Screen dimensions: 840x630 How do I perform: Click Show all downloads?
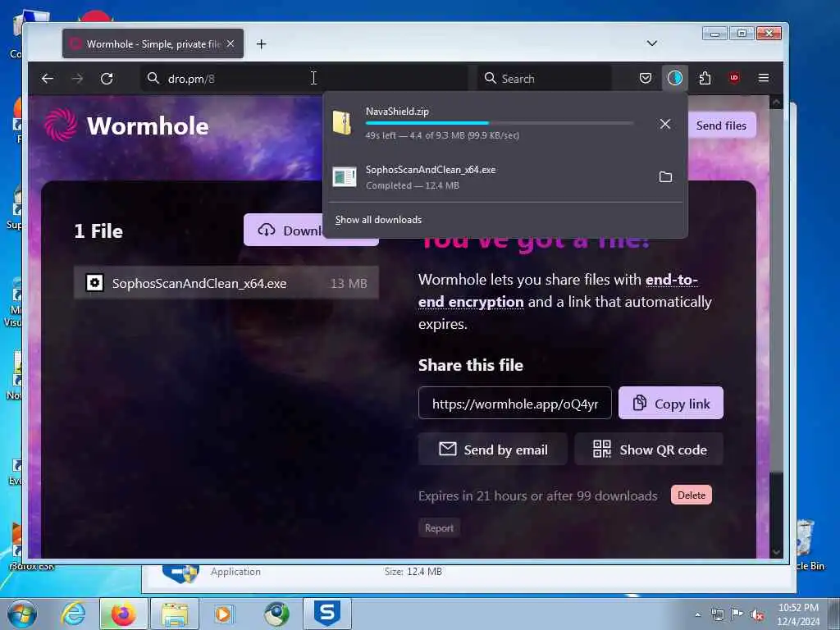[x=378, y=220]
